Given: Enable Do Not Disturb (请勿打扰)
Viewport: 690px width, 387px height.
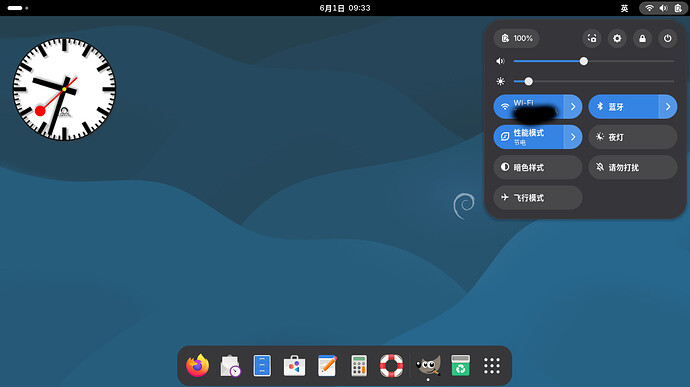Looking at the screenshot, I should 633,167.
